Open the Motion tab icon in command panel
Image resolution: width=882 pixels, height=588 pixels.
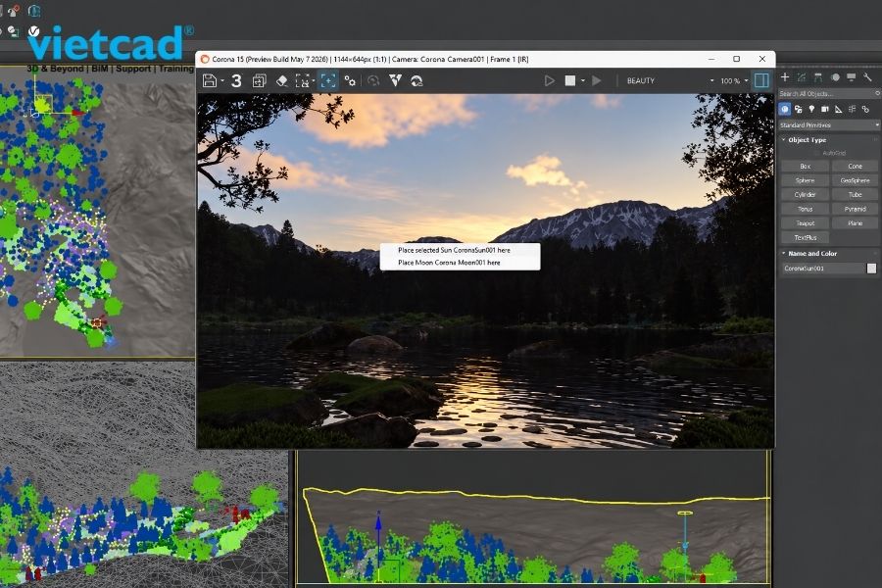835,77
